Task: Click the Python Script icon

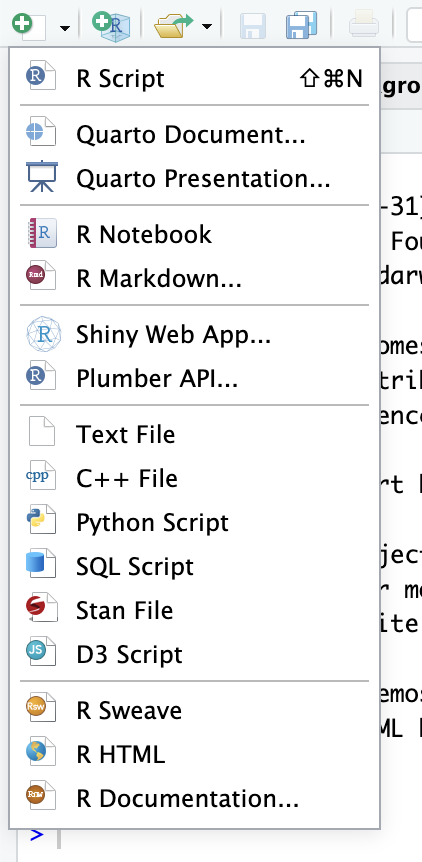Action: click(x=41, y=520)
